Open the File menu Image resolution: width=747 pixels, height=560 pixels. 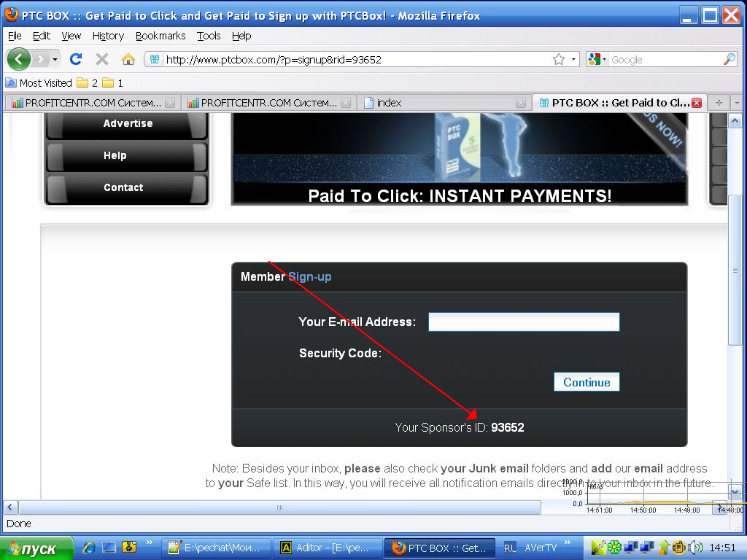(15, 36)
